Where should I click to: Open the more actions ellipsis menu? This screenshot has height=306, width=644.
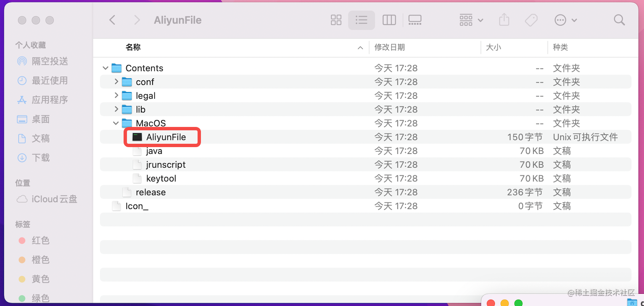[565, 20]
